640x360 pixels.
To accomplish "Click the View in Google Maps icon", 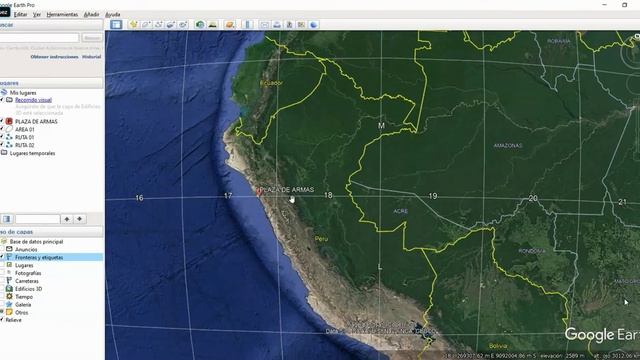I will [x=301, y=24].
